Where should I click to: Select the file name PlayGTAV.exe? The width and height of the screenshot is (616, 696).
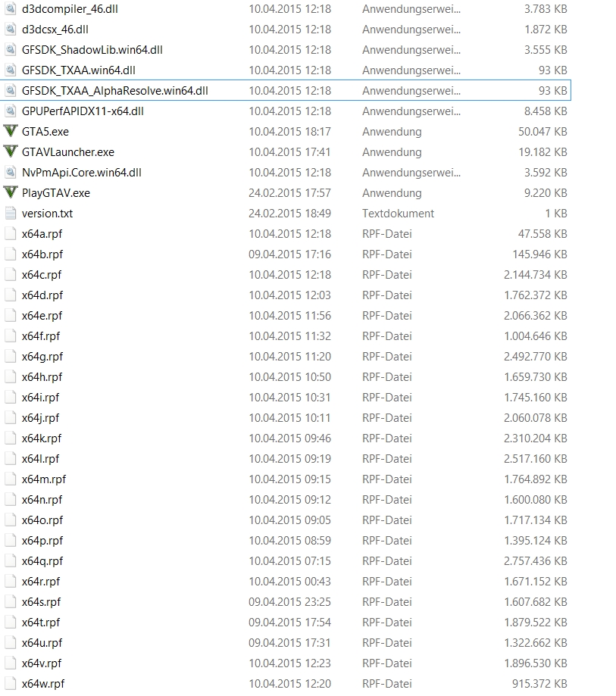[56, 193]
